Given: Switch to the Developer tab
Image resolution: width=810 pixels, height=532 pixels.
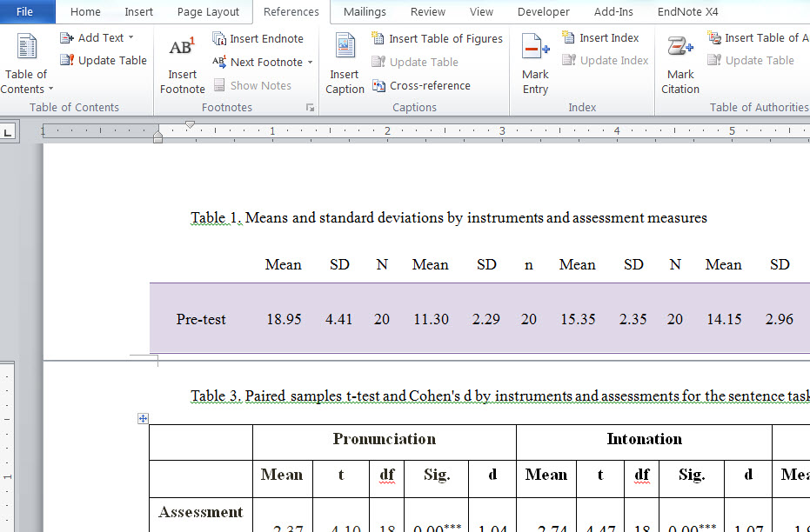Looking at the screenshot, I should click(543, 12).
